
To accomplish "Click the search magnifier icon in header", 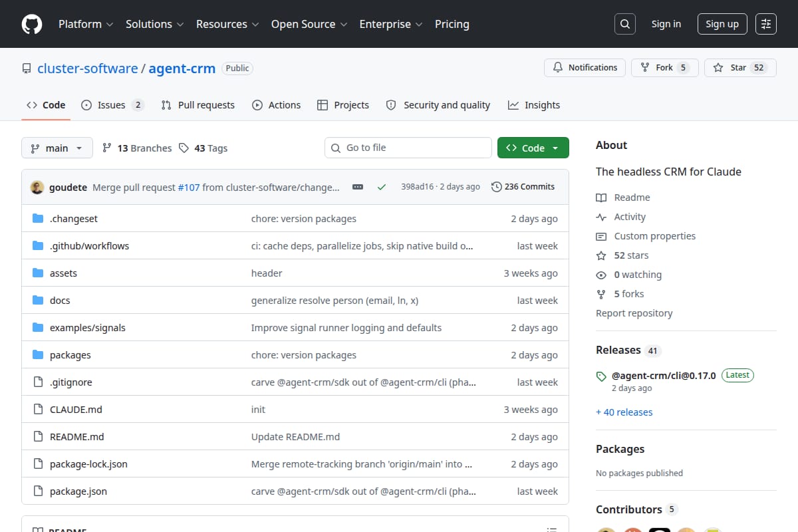I will 625,24.
